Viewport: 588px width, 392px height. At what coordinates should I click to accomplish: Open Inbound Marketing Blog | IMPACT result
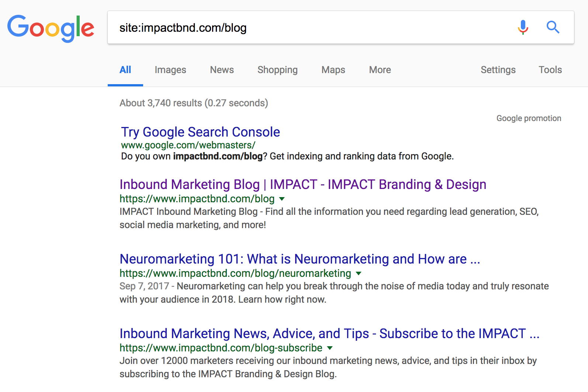click(303, 184)
